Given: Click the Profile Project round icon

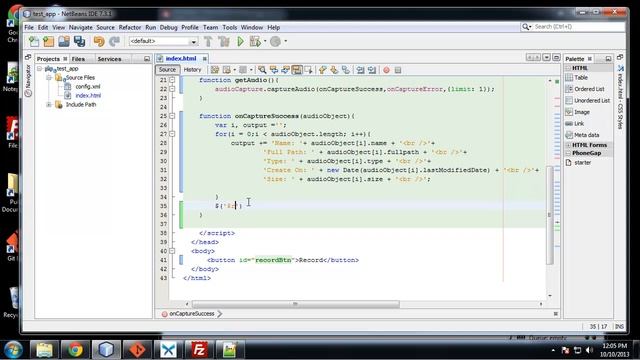Looking at the screenshot, I should (x=276, y=41).
